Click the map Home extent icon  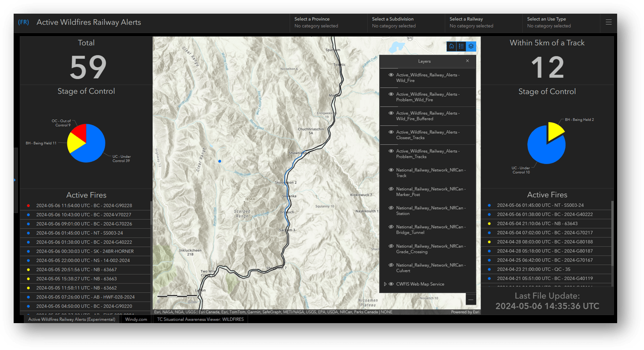pyautogui.click(x=451, y=46)
